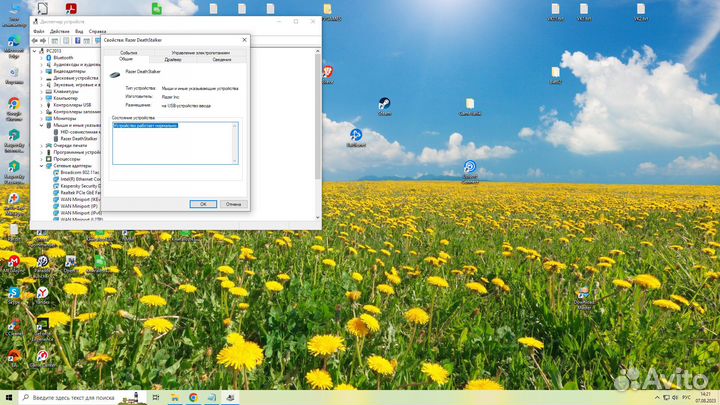Switch to the Сведения tab
This screenshot has height=405, width=720.
coord(222,59)
